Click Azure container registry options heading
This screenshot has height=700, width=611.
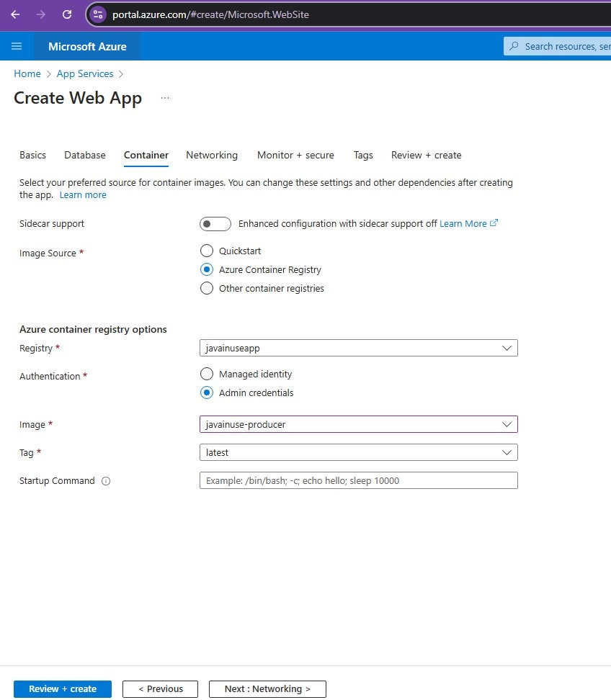point(93,329)
